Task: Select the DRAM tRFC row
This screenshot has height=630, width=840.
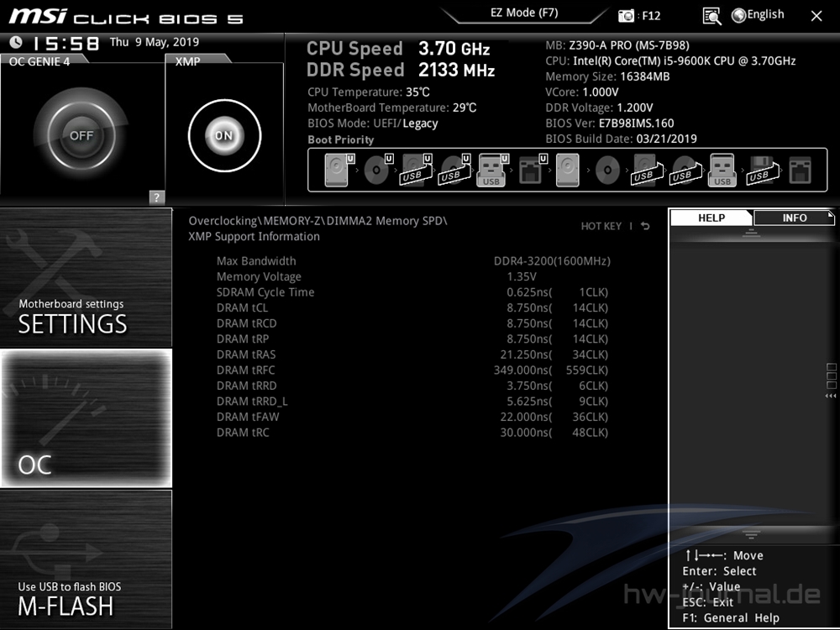Action: coord(412,370)
